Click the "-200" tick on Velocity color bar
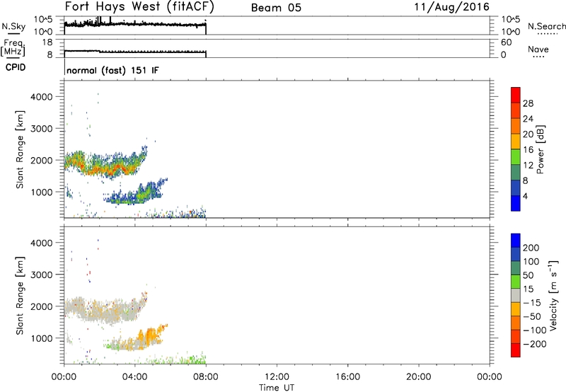 click(534, 344)
